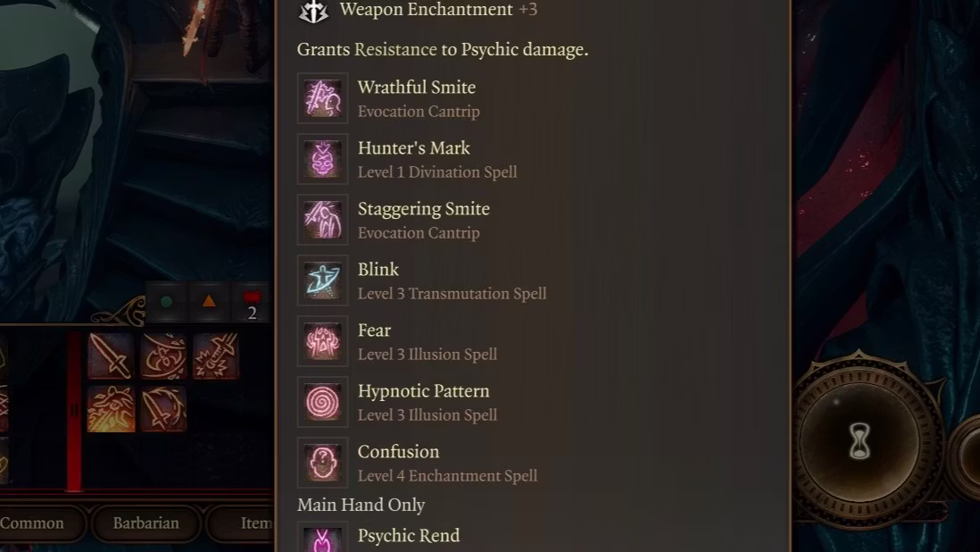Toggle the red rage charge counter
Image resolution: width=980 pixels, height=552 pixels.
pyautogui.click(x=252, y=304)
